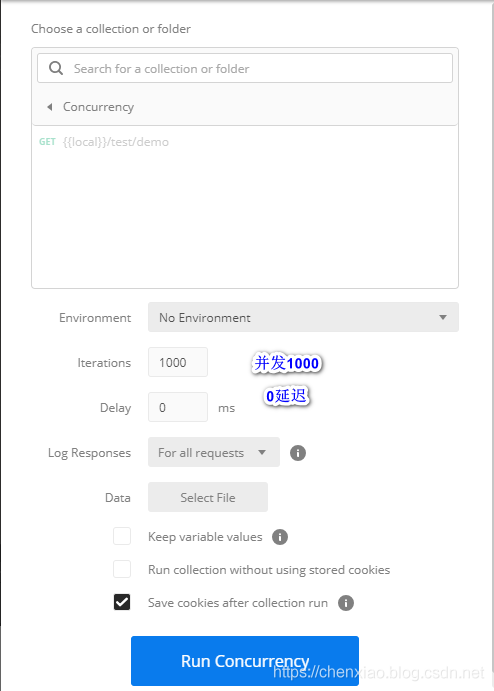Image resolution: width=494 pixels, height=691 pixels.
Task: Enable Keep variable values checkbox
Action: pyautogui.click(x=122, y=536)
